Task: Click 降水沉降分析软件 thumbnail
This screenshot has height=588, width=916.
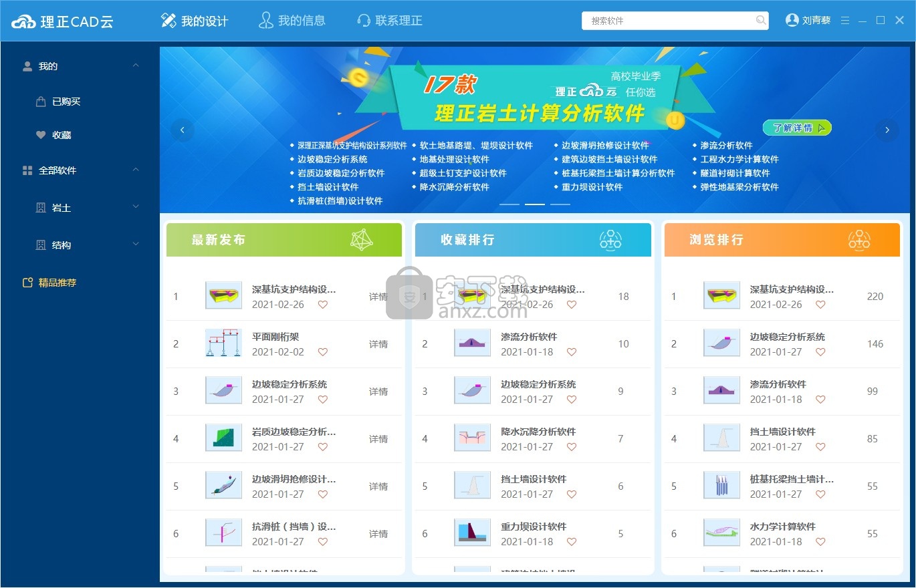Action: [472, 438]
